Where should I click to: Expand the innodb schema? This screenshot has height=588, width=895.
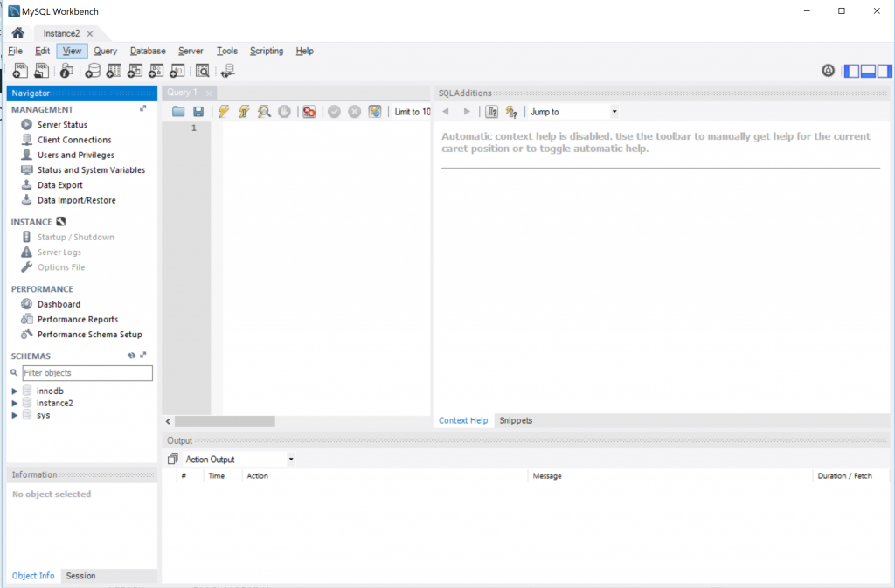15,391
